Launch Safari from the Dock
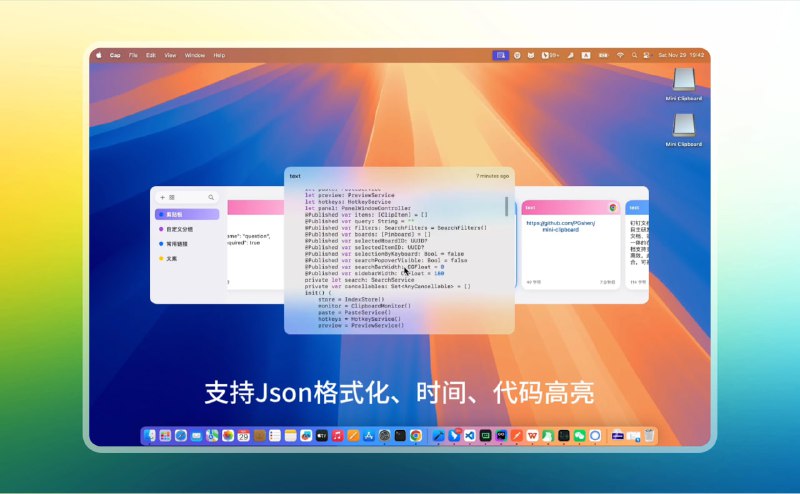 pyautogui.click(x=181, y=435)
